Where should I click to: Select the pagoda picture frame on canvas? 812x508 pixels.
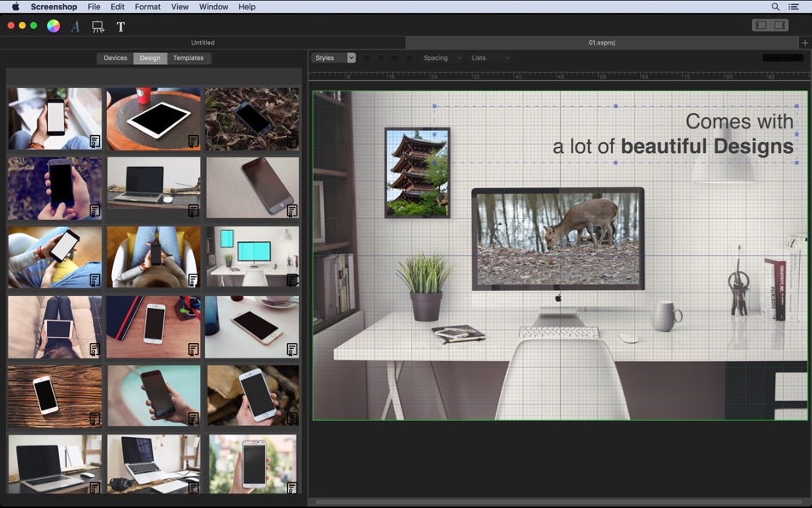(x=417, y=173)
